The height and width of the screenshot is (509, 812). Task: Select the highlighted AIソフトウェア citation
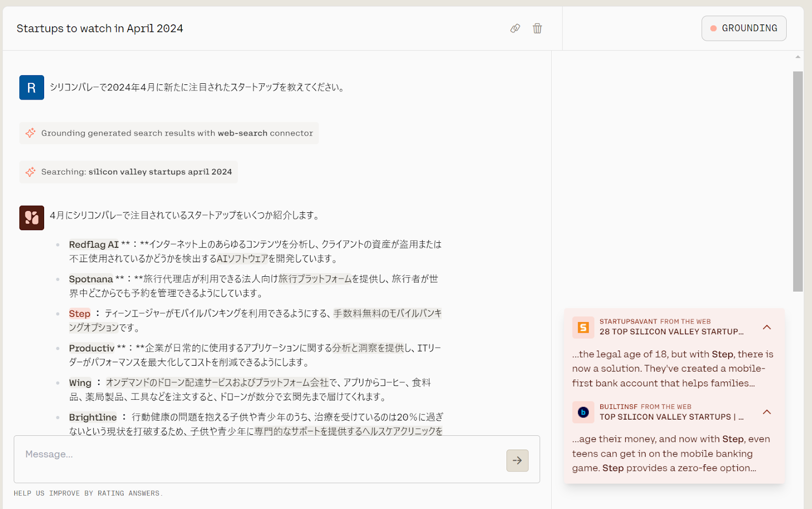pos(242,259)
